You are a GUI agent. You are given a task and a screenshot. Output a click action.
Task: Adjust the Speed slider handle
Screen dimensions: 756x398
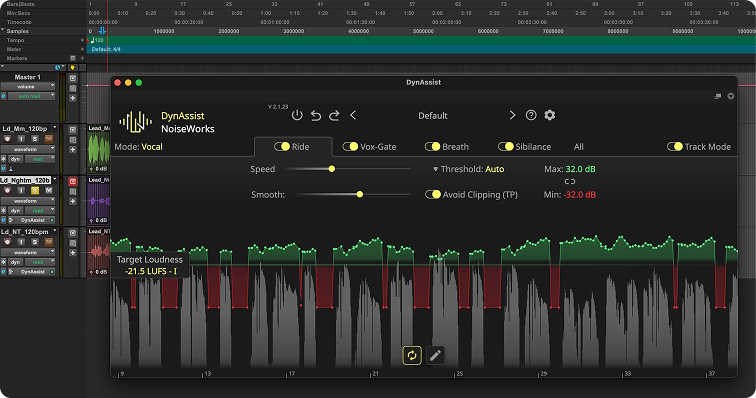coord(331,169)
